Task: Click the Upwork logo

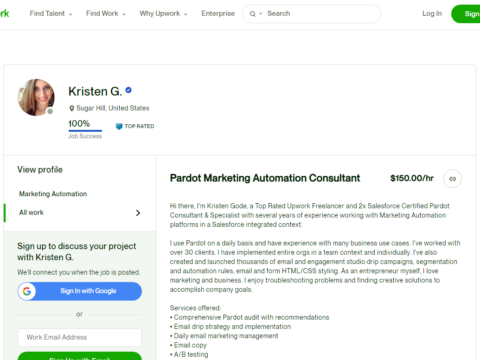Action: [4, 13]
